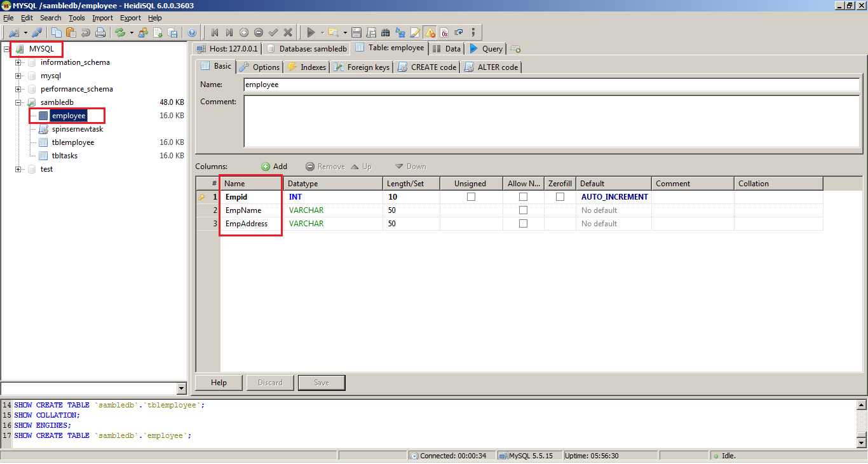Open the refresh dropdown arrow
The height and width of the screenshot is (464, 868).
coord(132,32)
